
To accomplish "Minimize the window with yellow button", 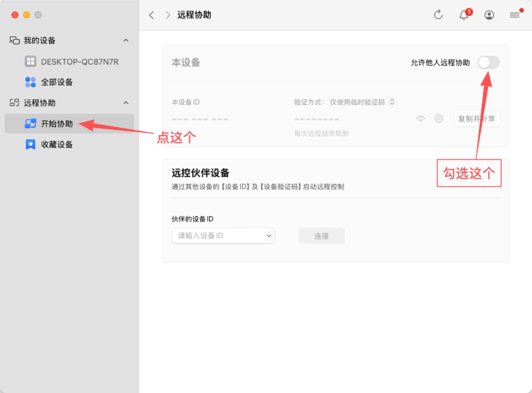I will coord(27,15).
